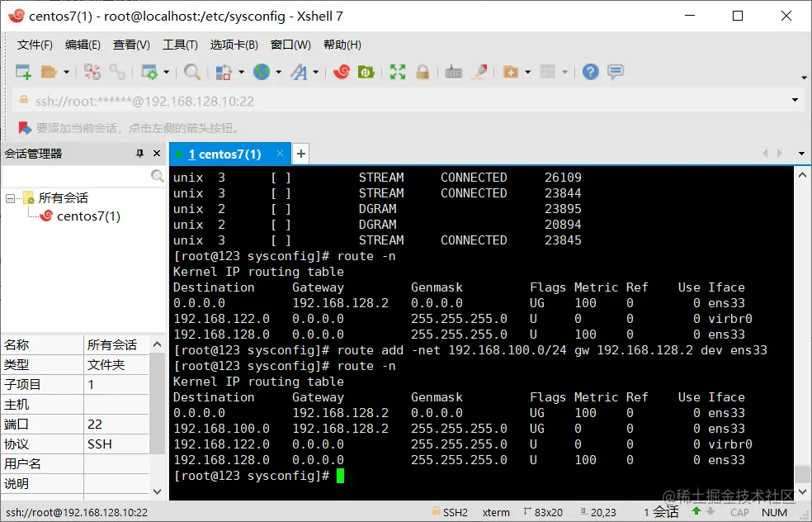Click the New session icon in toolbar
This screenshot has width=812, height=522.
pos(23,72)
